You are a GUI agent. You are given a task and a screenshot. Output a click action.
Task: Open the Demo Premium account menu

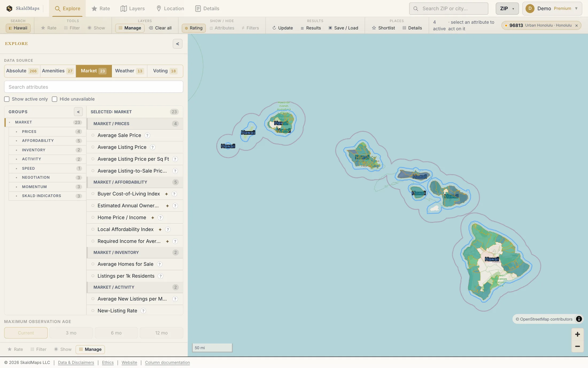552,9
